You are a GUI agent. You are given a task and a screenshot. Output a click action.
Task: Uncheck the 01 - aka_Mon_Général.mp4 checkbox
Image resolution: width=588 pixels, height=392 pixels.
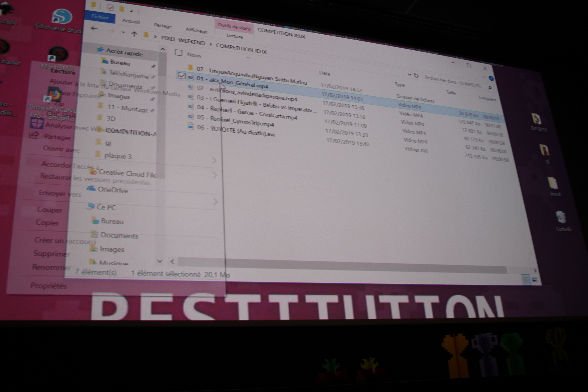coord(182,76)
